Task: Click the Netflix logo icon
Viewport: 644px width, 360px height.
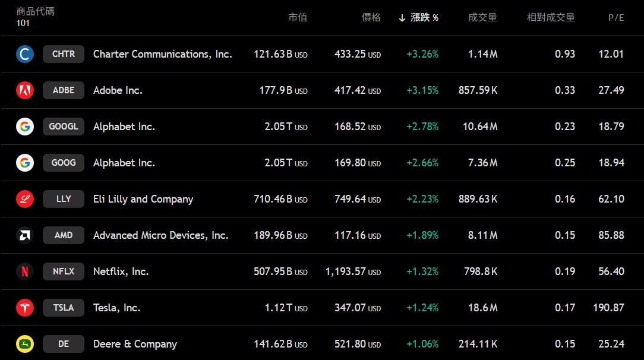Action: [x=25, y=271]
